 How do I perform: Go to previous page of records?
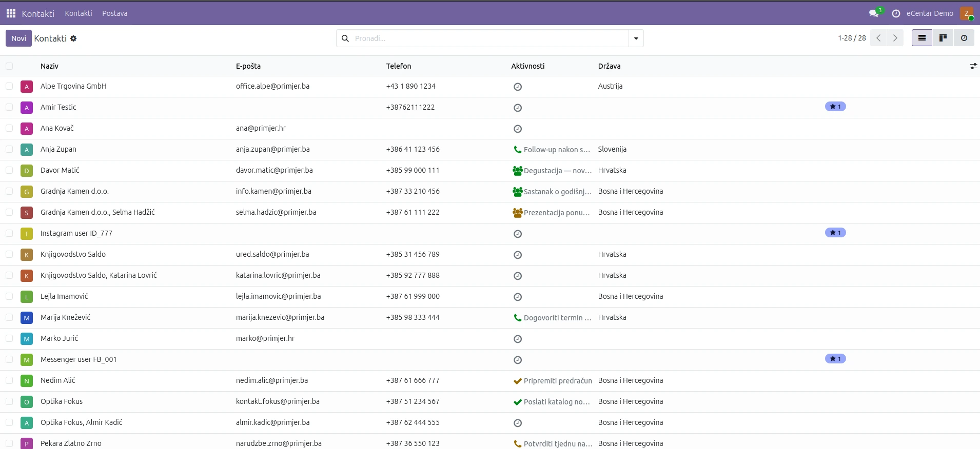[878, 38]
